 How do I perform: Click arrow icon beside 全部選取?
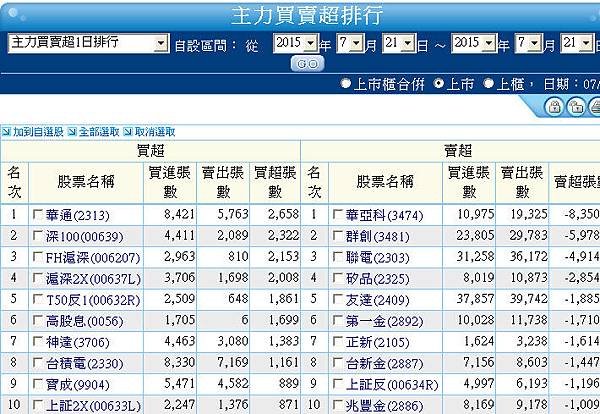[72, 132]
